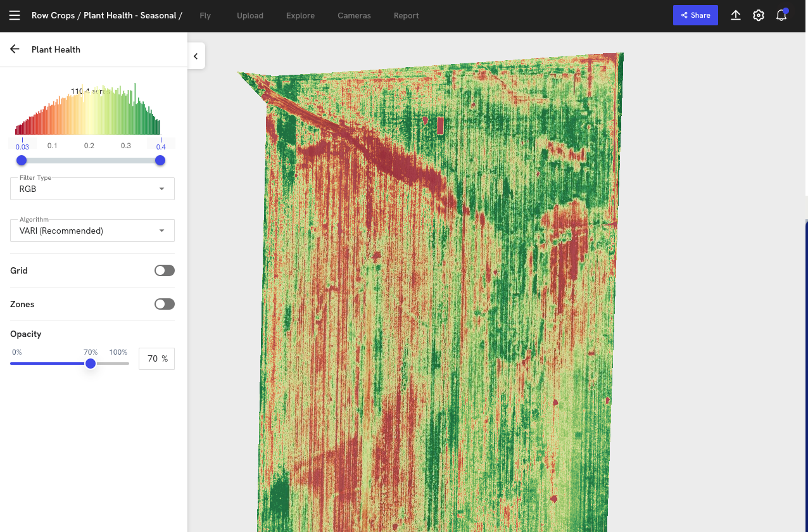Click the Plant Health panel title
Viewport: 808px width, 532px height.
pyautogui.click(x=56, y=49)
